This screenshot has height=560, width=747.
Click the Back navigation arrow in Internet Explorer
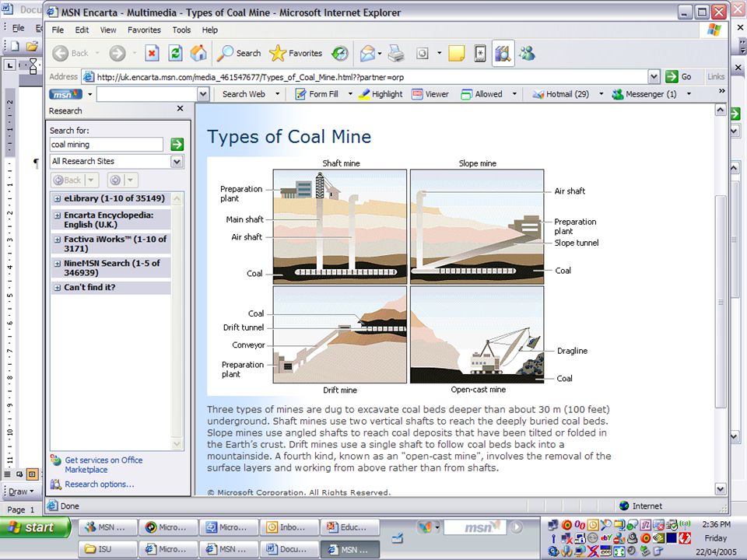(61, 54)
